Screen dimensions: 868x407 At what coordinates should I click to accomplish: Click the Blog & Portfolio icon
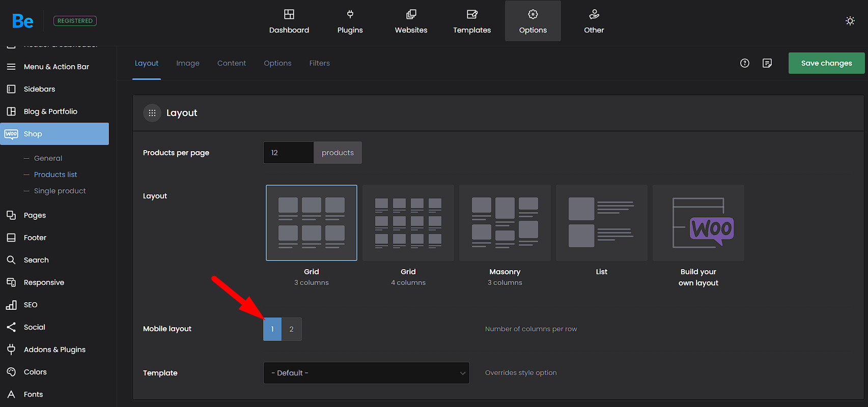pos(11,111)
